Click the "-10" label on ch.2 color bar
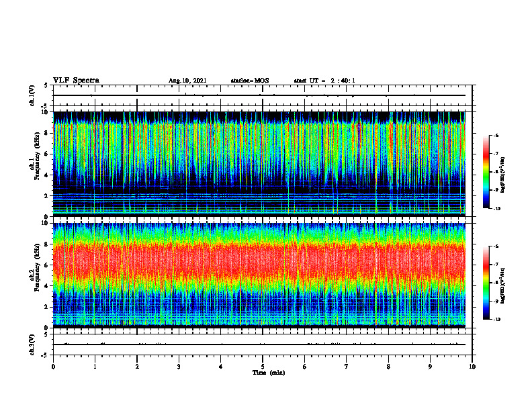 pos(497,320)
